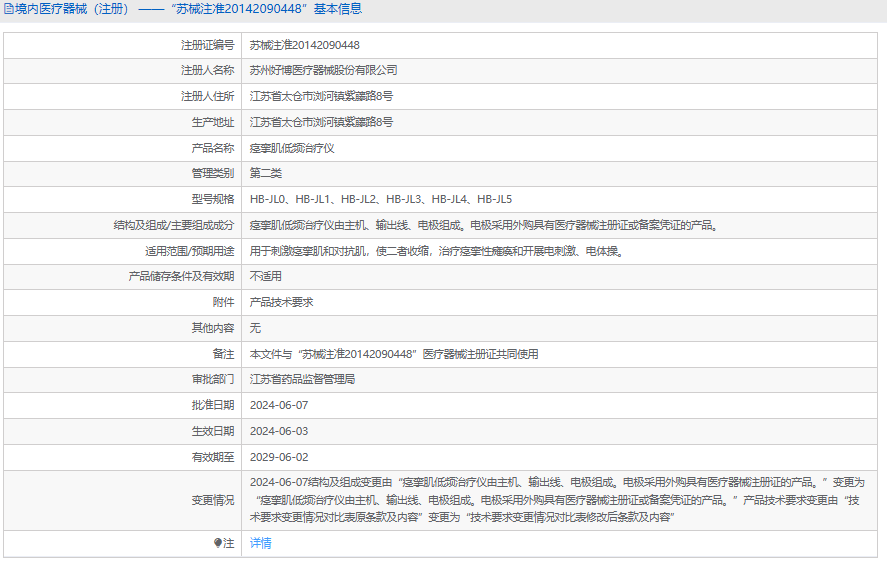Click the 批准日期 row label
The width and height of the screenshot is (887, 563).
pos(213,405)
